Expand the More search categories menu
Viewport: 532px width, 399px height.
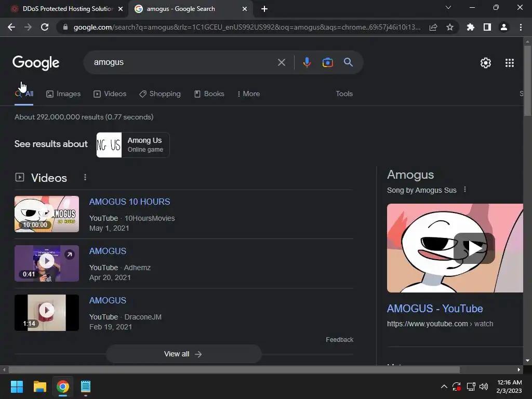(x=249, y=94)
